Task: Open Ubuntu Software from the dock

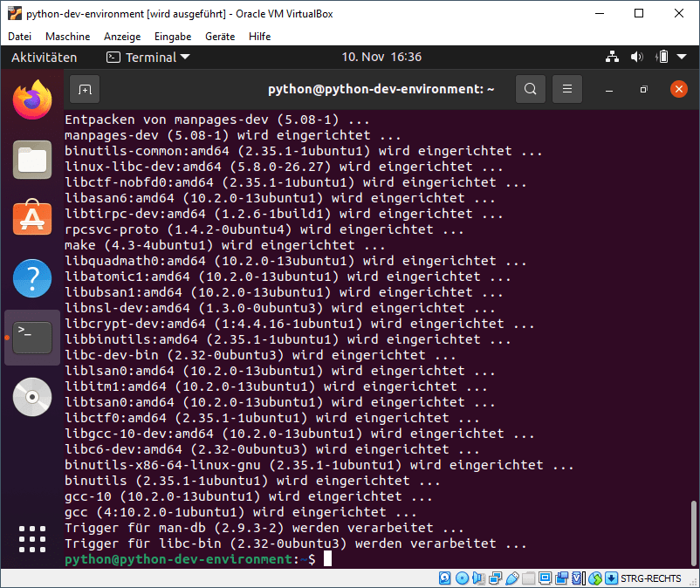Action: [32, 218]
